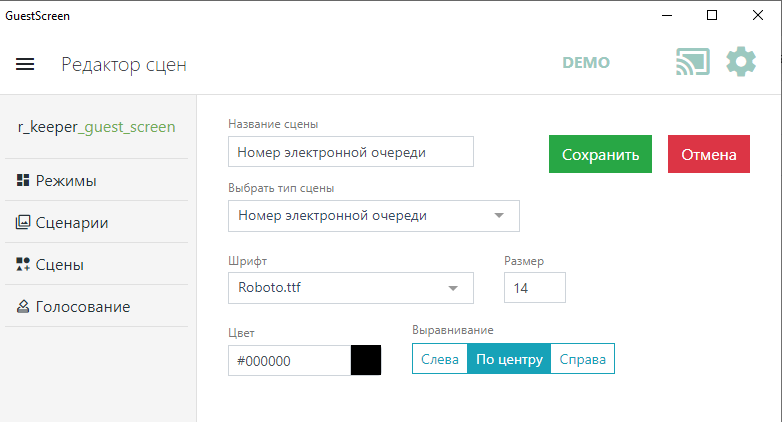Click the #000000 color hex field
The height and width of the screenshot is (422, 782).
tap(289, 360)
